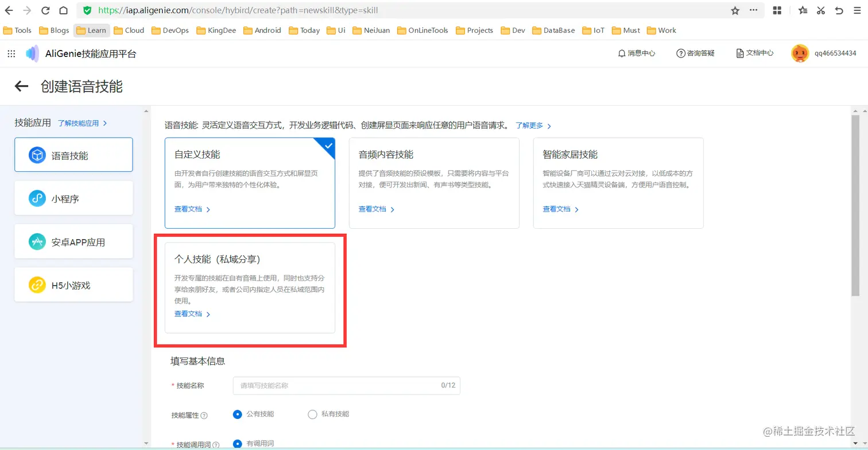
Task: Click the green security shield icon
Action: click(87, 10)
